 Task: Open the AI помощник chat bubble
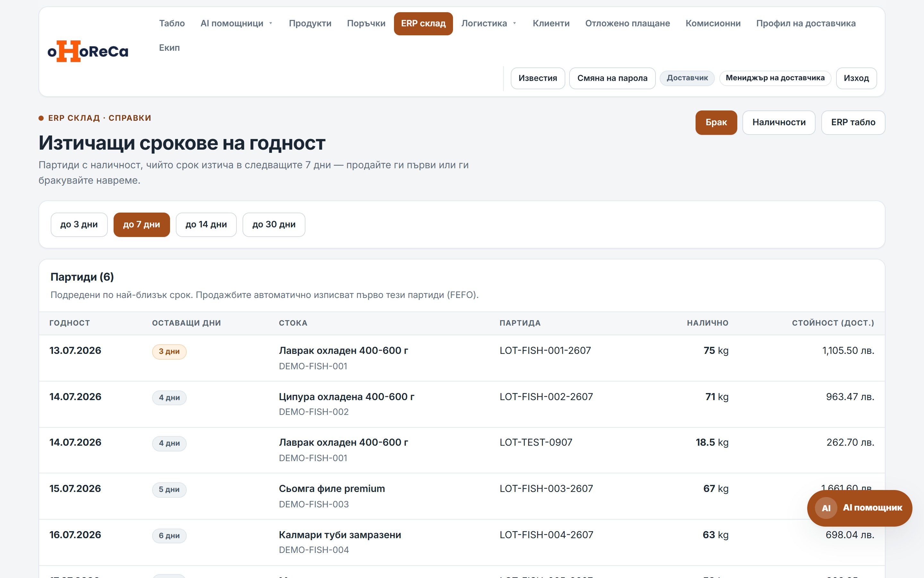coord(859,508)
